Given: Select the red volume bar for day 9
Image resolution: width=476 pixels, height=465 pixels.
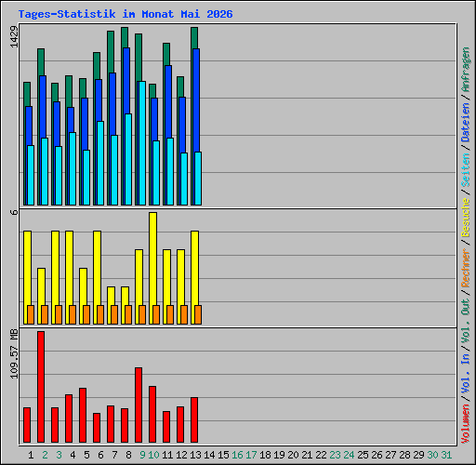Looking at the screenshot, I should pos(139,405).
